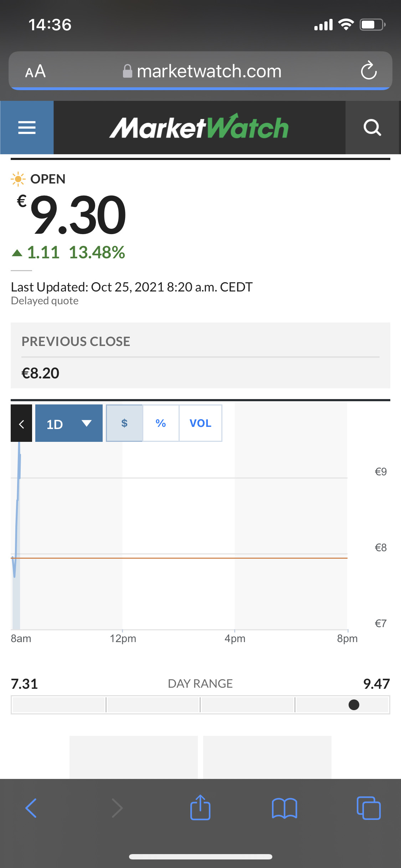Toggle the VOL volume chart view
Viewport: 401px width, 868px height.
[200, 423]
